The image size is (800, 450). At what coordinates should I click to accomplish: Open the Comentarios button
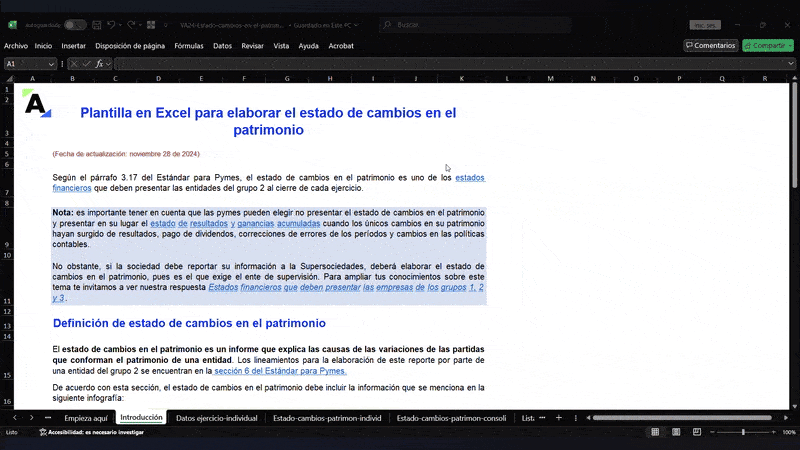pyautogui.click(x=711, y=45)
